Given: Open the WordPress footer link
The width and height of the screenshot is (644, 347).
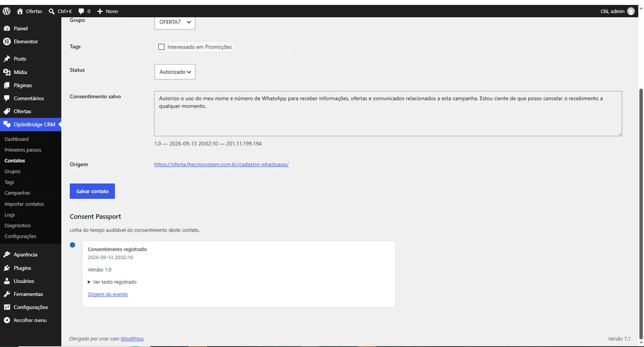Looking at the screenshot, I should (132, 339).
